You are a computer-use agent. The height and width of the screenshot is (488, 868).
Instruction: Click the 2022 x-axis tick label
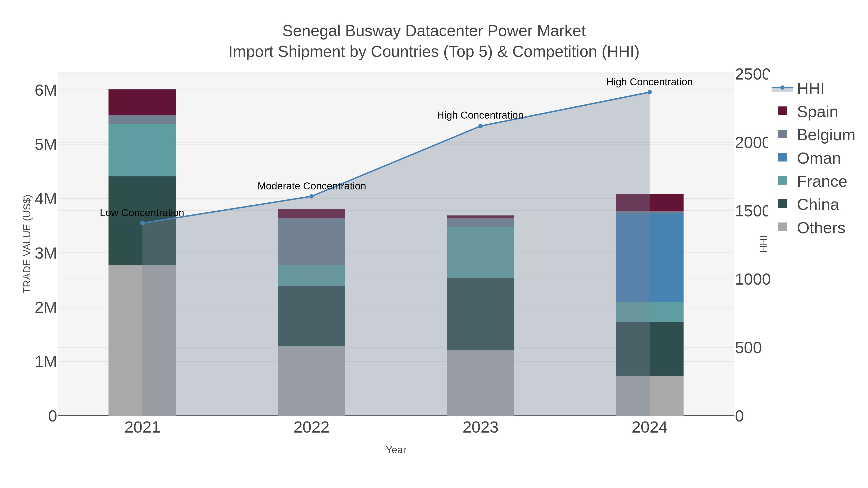[x=311, y=428]
